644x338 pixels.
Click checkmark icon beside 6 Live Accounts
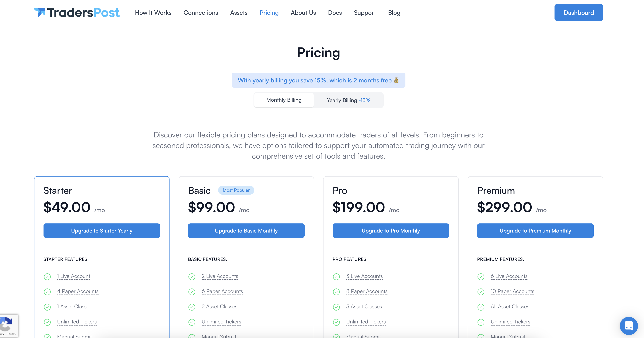(x=481, y=277)
